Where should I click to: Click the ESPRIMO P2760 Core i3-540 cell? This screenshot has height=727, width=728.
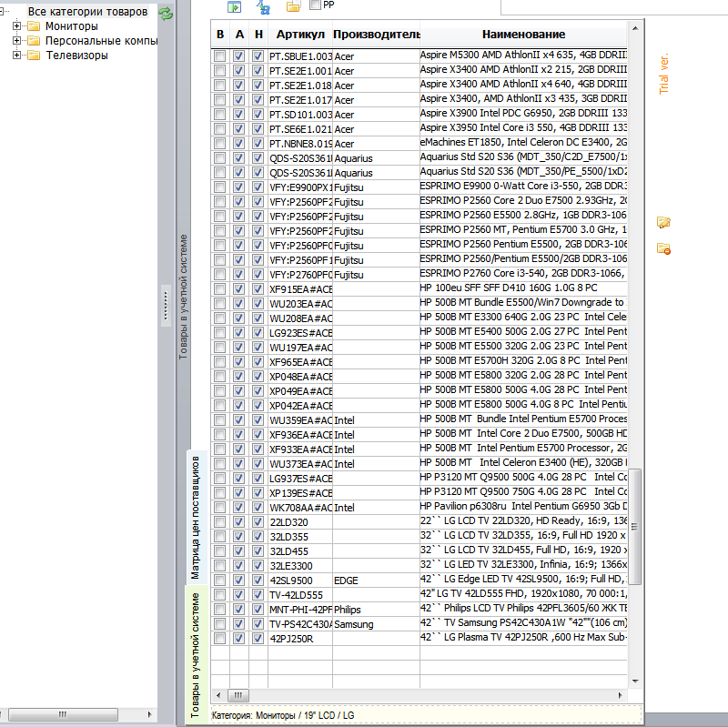coord(523,274)
